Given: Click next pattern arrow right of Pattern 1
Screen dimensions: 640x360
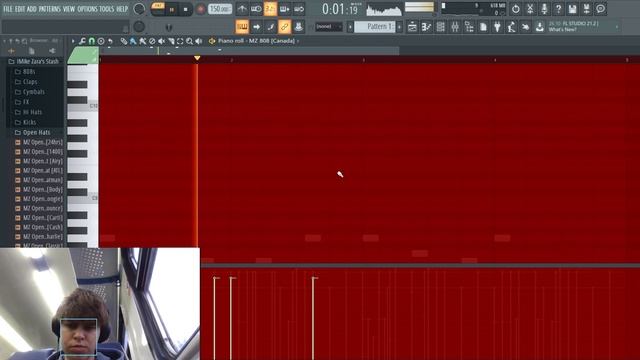Looking at the screenshot, I should (399, 27).
